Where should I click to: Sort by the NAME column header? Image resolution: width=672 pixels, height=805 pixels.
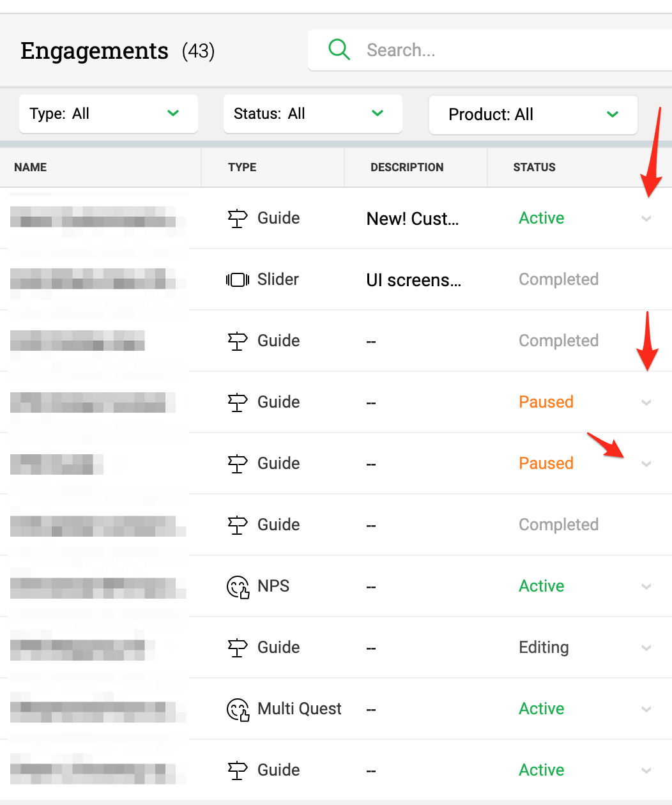(31, 167)
